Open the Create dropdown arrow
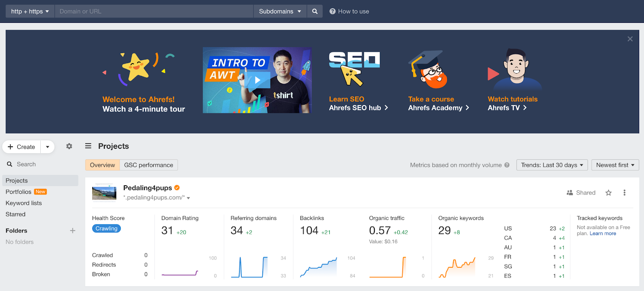 click(47, 147)
